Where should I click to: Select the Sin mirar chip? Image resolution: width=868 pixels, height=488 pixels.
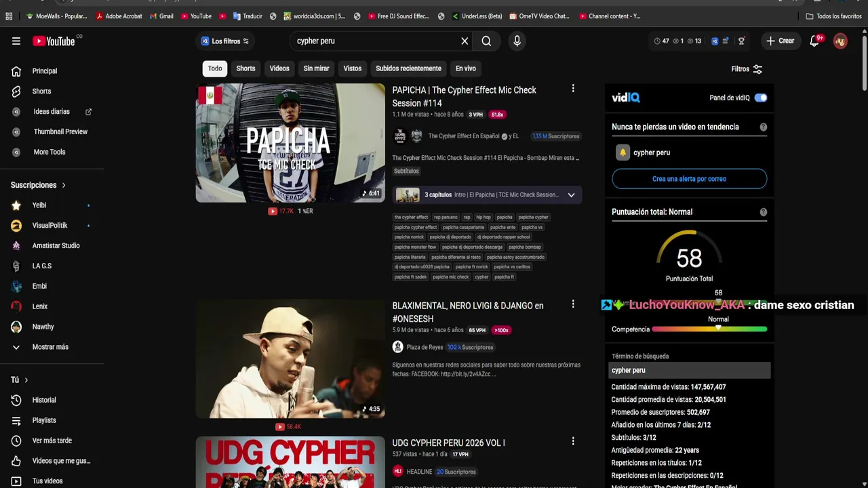tap(316, 68)
